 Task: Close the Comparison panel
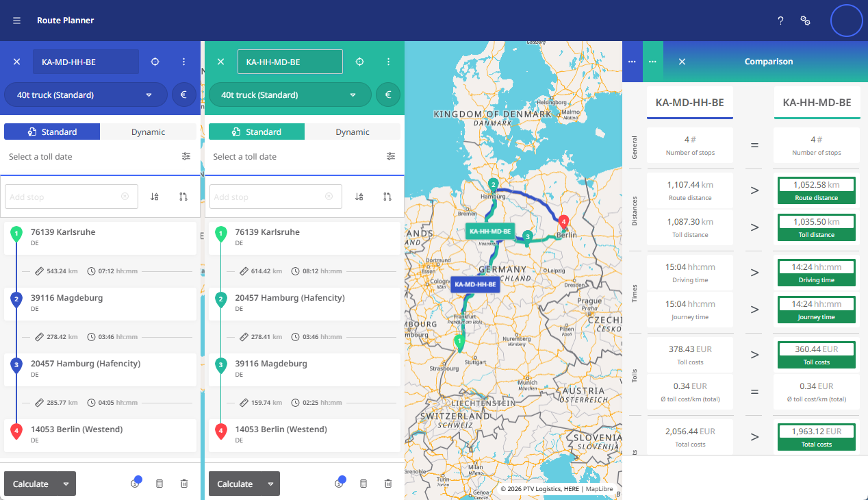[682, 62]
